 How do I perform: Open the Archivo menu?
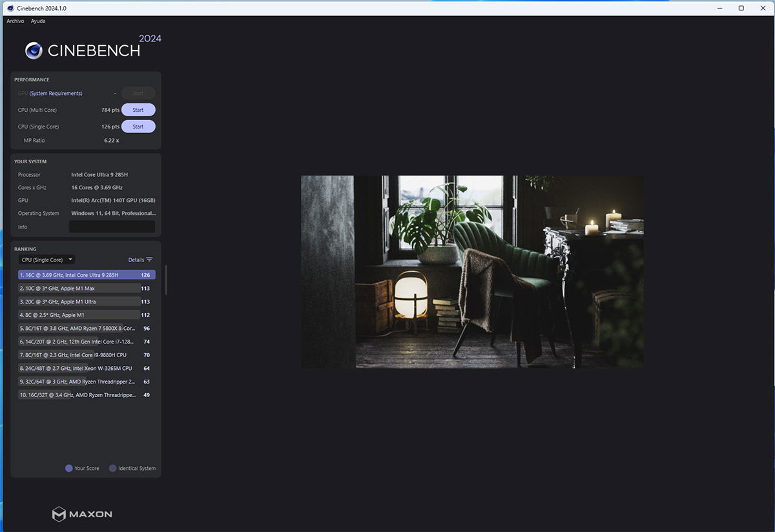click(15, 21)
